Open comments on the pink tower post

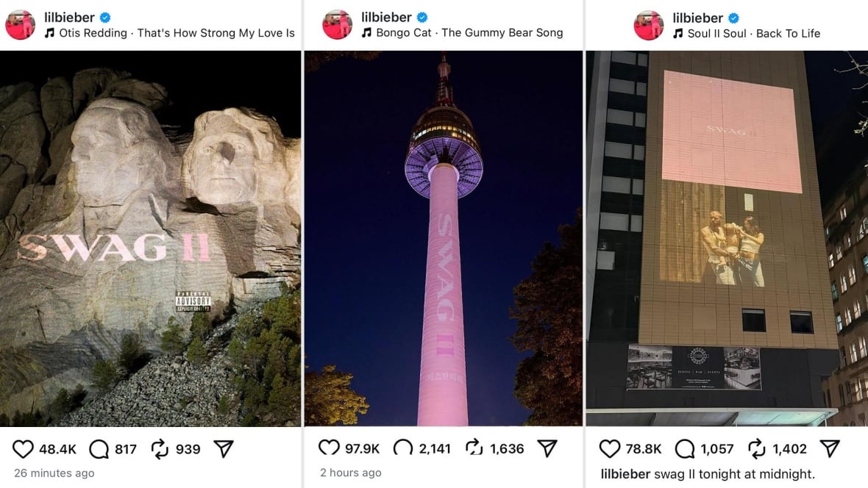[x=403, y=448]
